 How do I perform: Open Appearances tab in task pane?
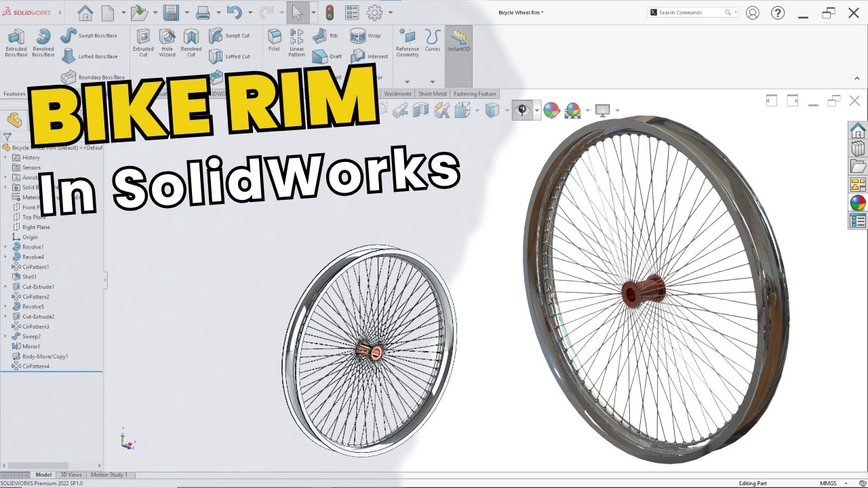858,203
